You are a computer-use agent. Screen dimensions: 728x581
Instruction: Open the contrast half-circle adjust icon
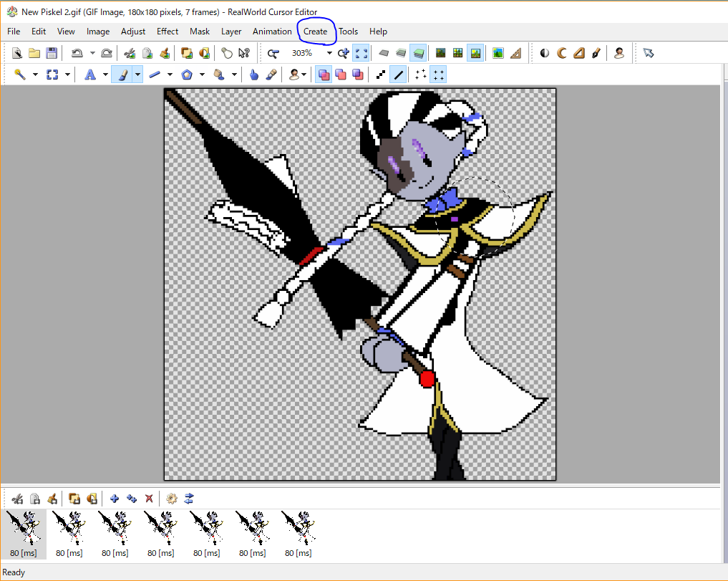pos(545,53)
